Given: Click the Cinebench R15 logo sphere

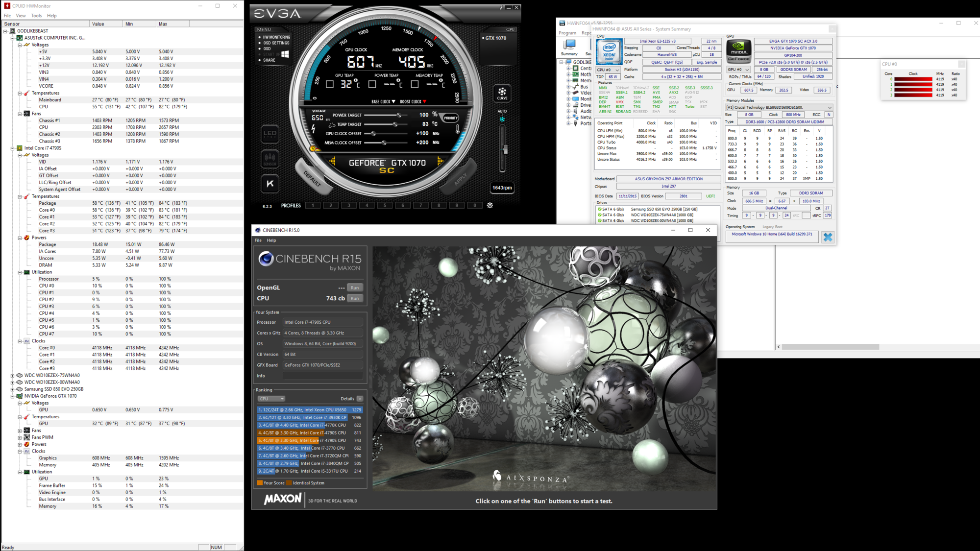Looking at the screenshot, I should [266, 259].
